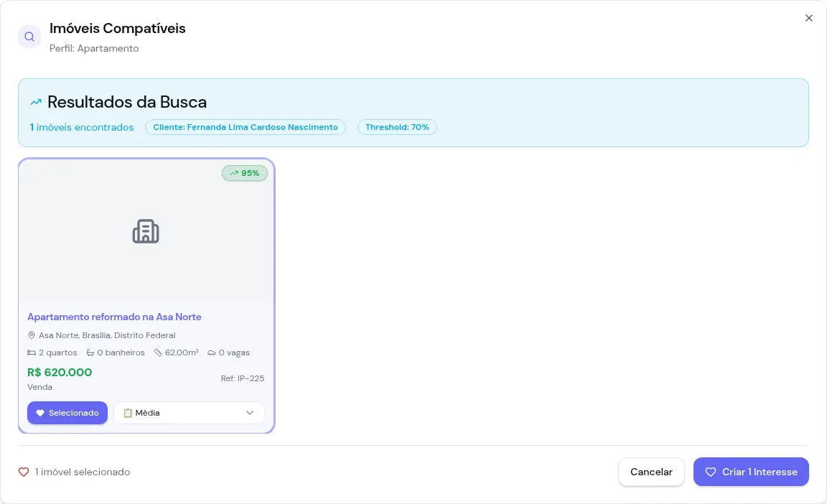Click the building placeholder image of the property
This screenshot has width=827, height=504.
tap(146, 231)
